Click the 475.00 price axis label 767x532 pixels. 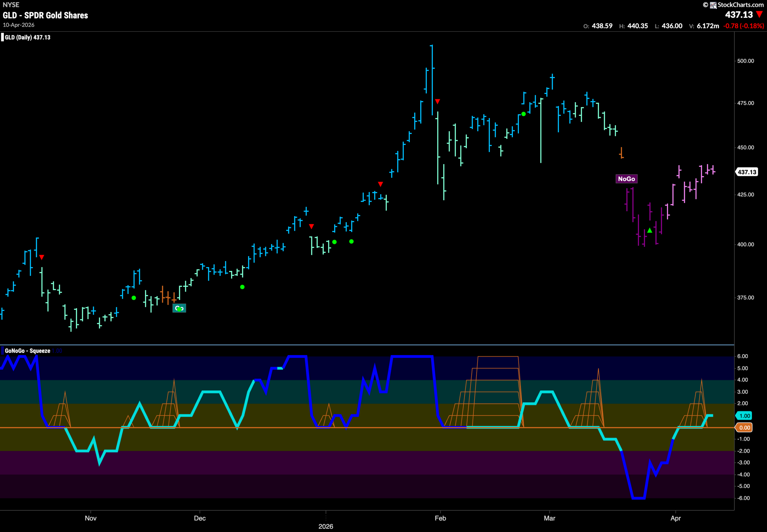746,103
